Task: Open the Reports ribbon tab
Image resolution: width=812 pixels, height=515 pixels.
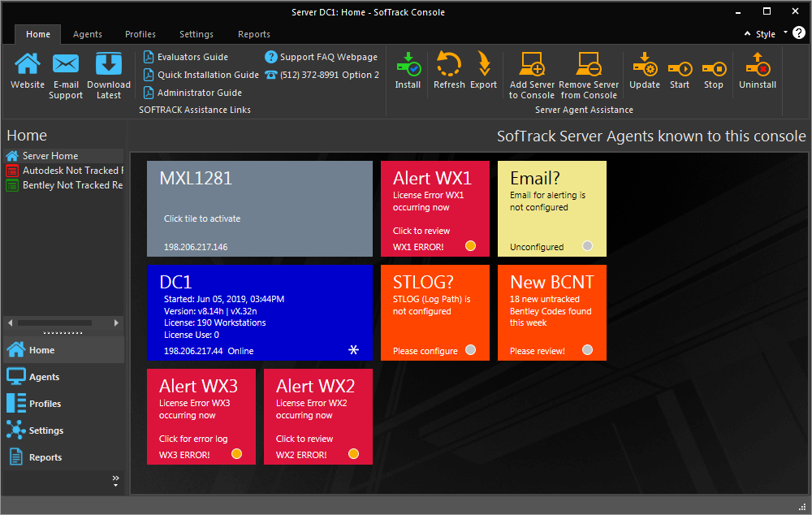Action: click(x=253, y=34)
